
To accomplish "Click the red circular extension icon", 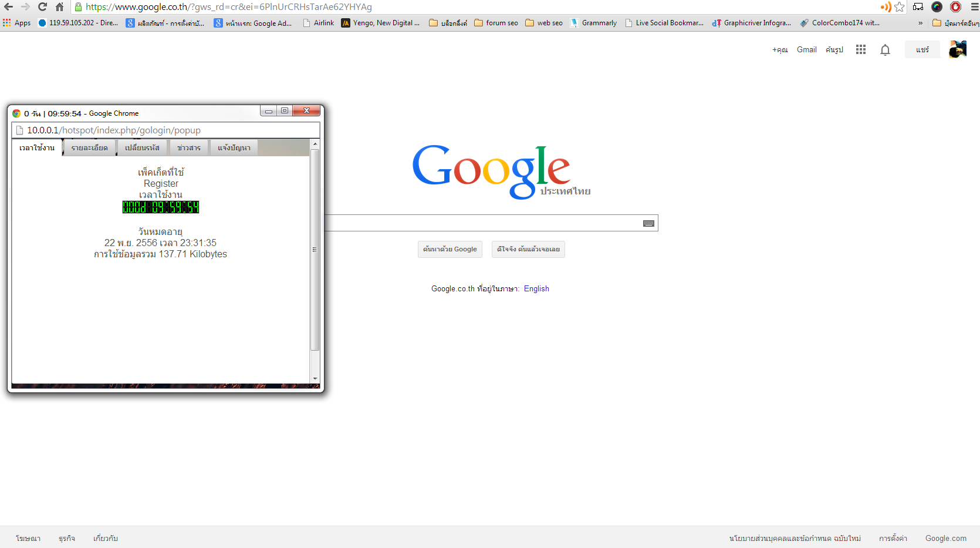I will click(x=955, y=7).
